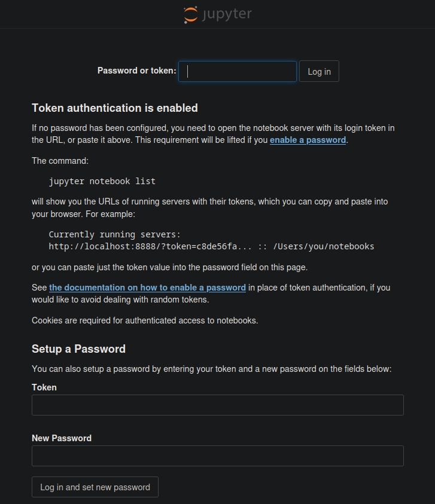
Task: Follow the documentation on enabling a password link
Action: [x=147, y=288]
